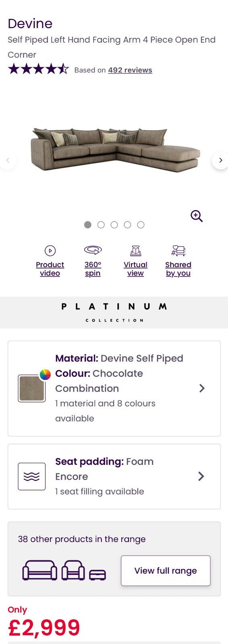228x644 pixels.
Task: Select the second carousel dot
Action: pos(101,225)
